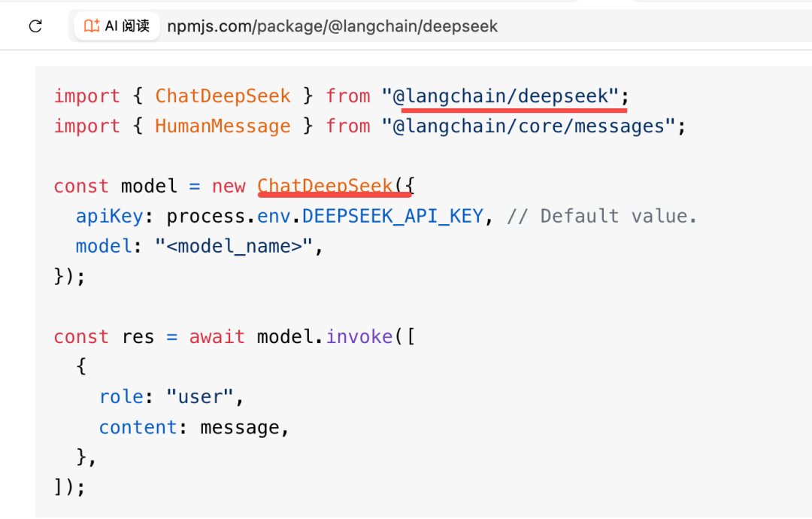812x519 pixels.
Task: Click the book icon in AI 阅读
Action: pyautogui.click(x=92, y=26)
